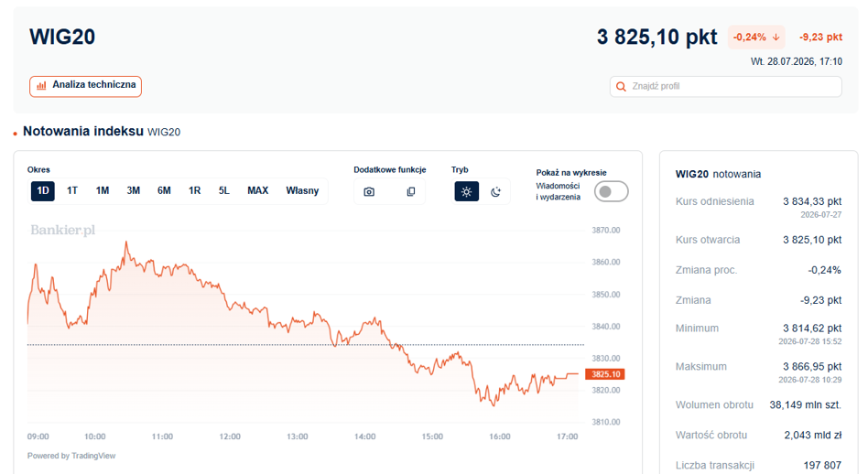Click the down arrow in change badge
The height and width of the screenshot is (474, 868).
776,37
